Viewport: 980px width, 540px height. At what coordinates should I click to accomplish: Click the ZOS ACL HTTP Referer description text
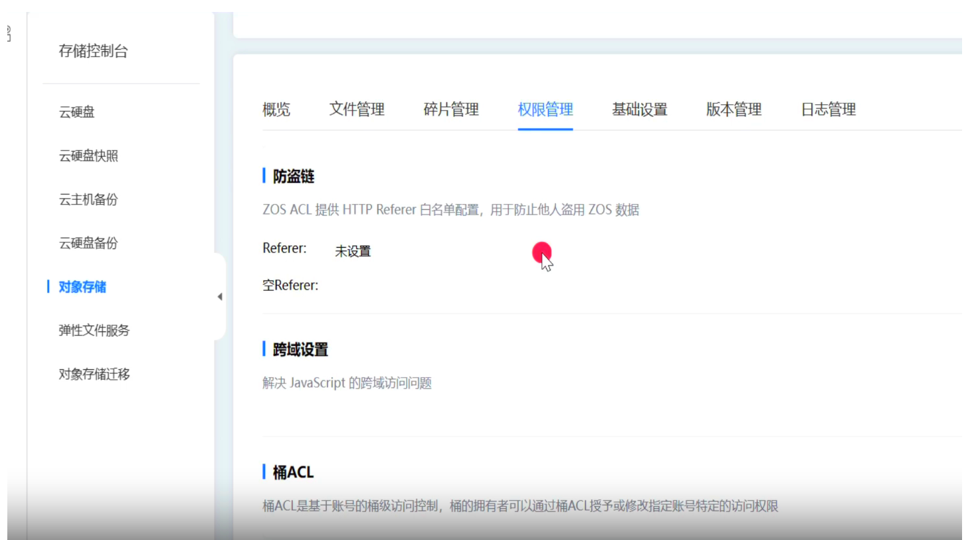[450, 210]
